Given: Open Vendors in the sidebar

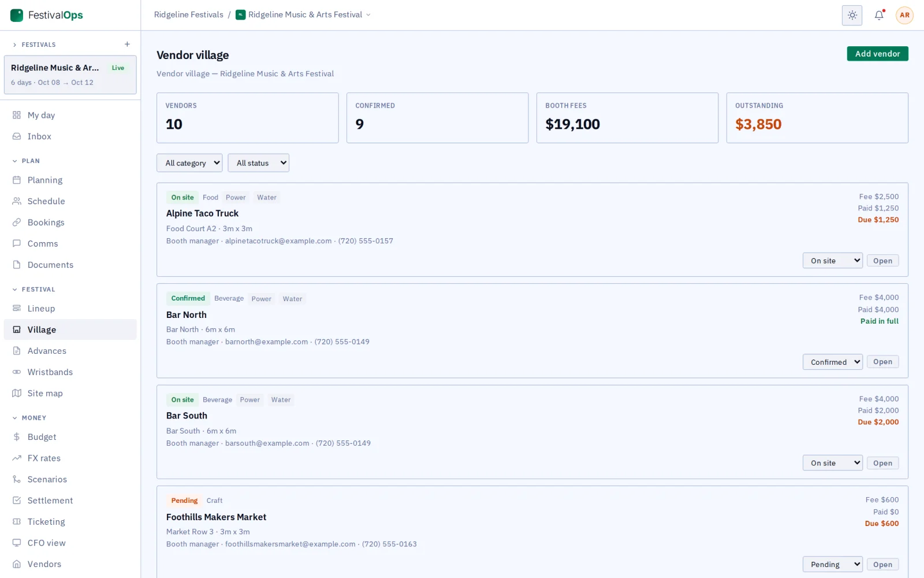Looking at the screenshot, I should tap(70, 564).
